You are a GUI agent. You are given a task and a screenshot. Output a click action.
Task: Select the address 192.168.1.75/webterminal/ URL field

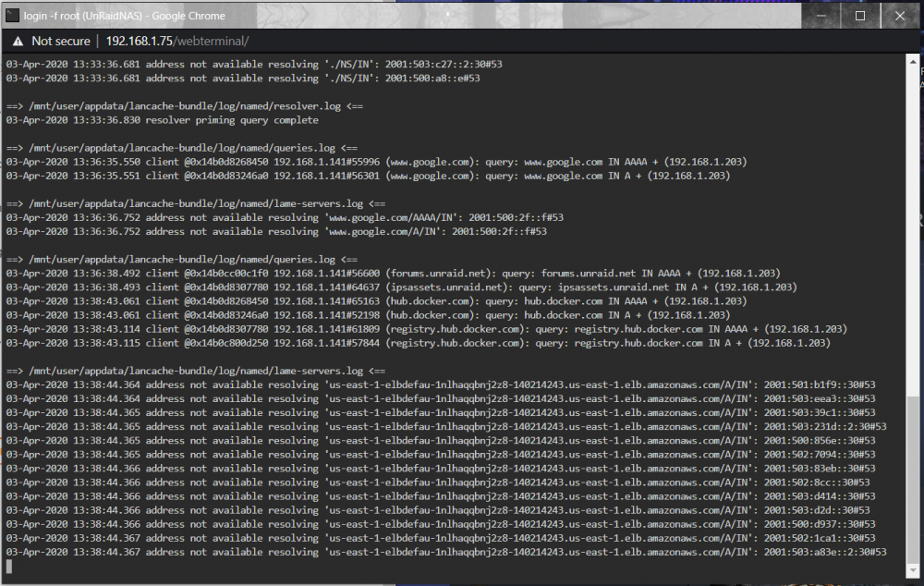(176, 42)
